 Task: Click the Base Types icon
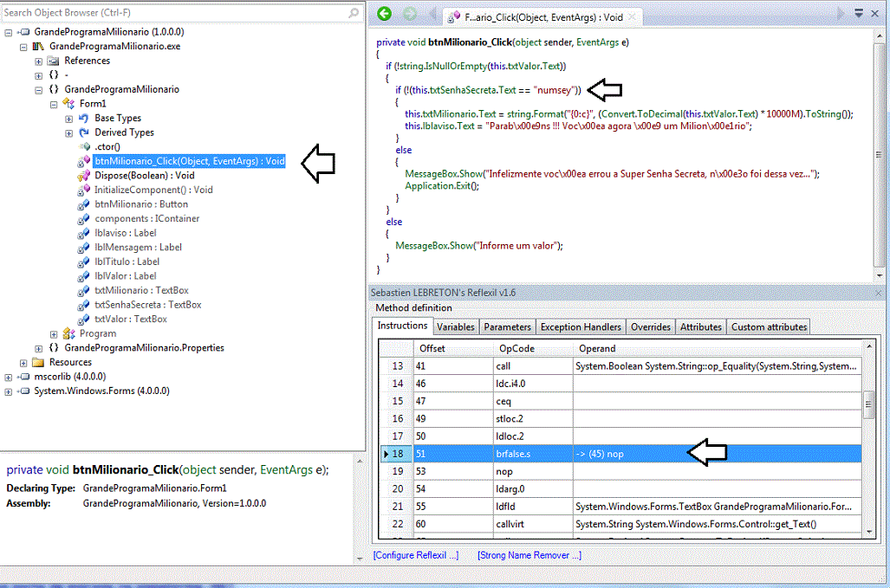[84, 118]
